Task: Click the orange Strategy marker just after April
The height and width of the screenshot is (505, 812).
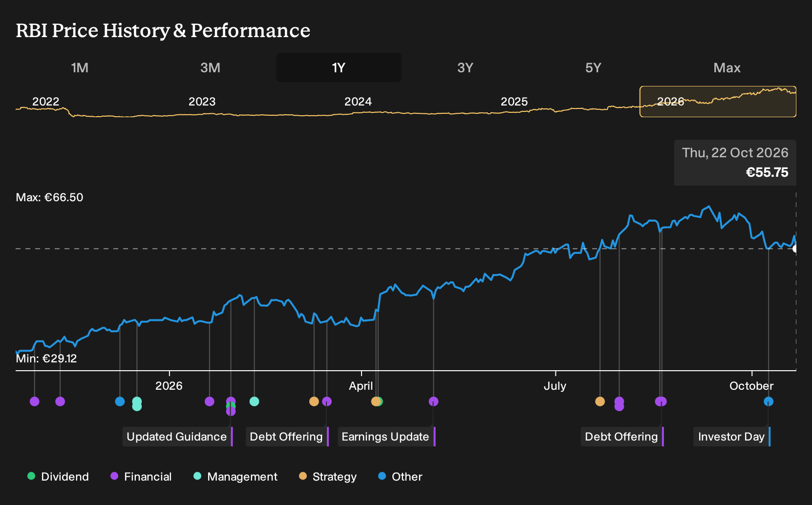Action: pos(375,401)
